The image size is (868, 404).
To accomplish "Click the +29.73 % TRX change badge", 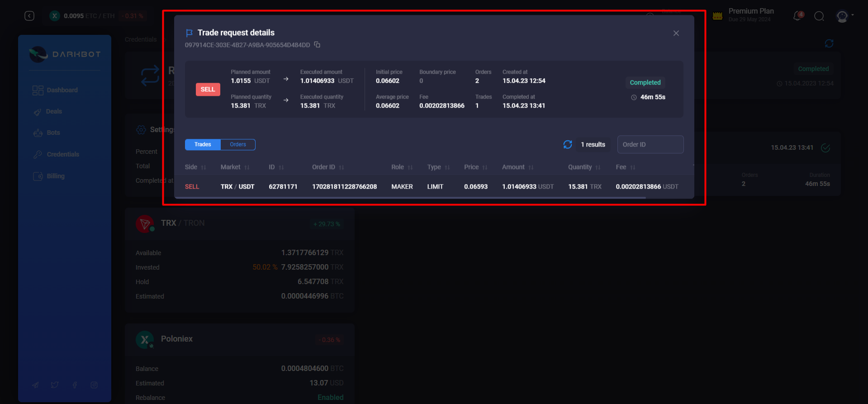I will coord(327,224).
